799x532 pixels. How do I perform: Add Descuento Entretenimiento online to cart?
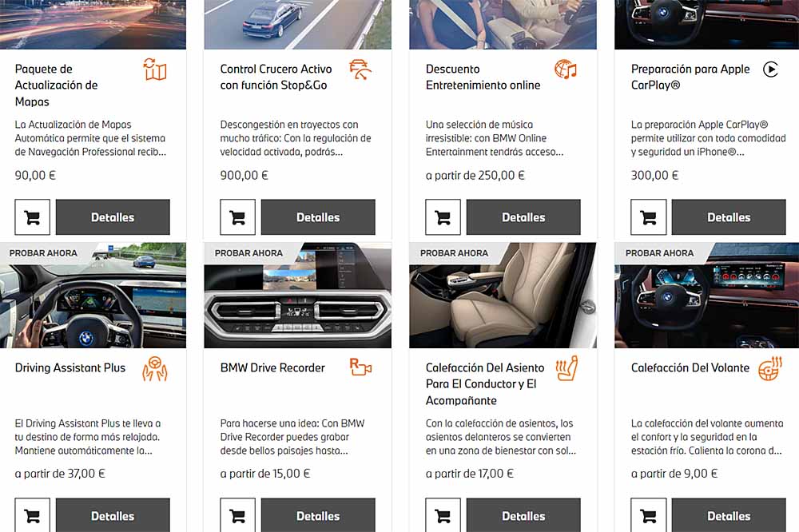pos(443,217)
